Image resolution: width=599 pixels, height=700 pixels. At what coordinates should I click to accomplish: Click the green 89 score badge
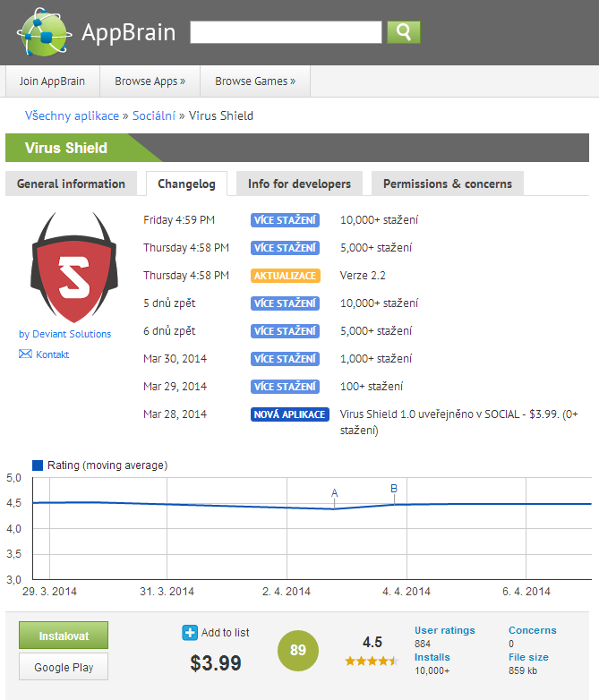298,651
